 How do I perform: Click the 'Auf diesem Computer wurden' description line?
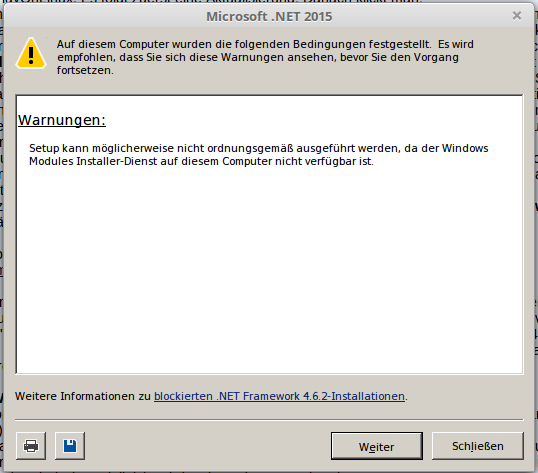pyautogui.click(x=265, y=44)
